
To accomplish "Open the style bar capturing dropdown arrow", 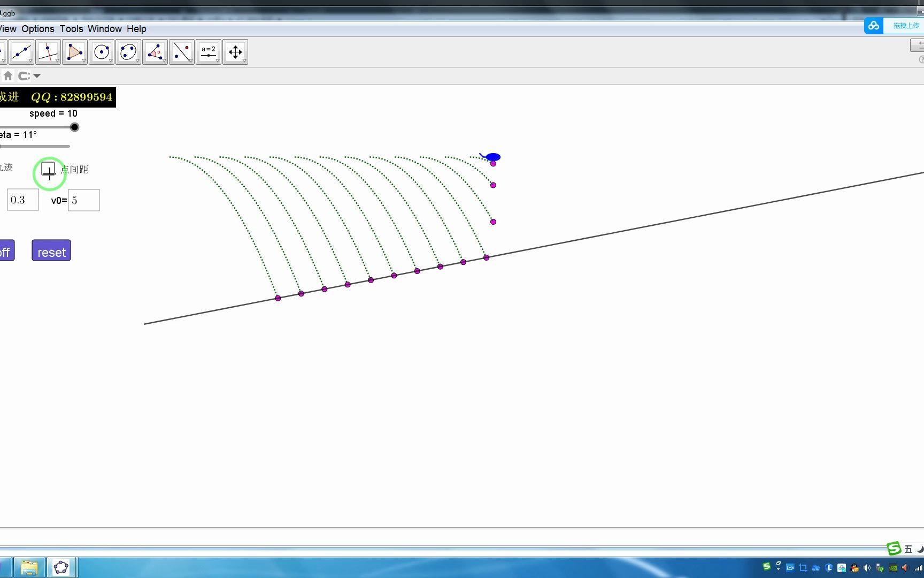I will pos(37,76).
